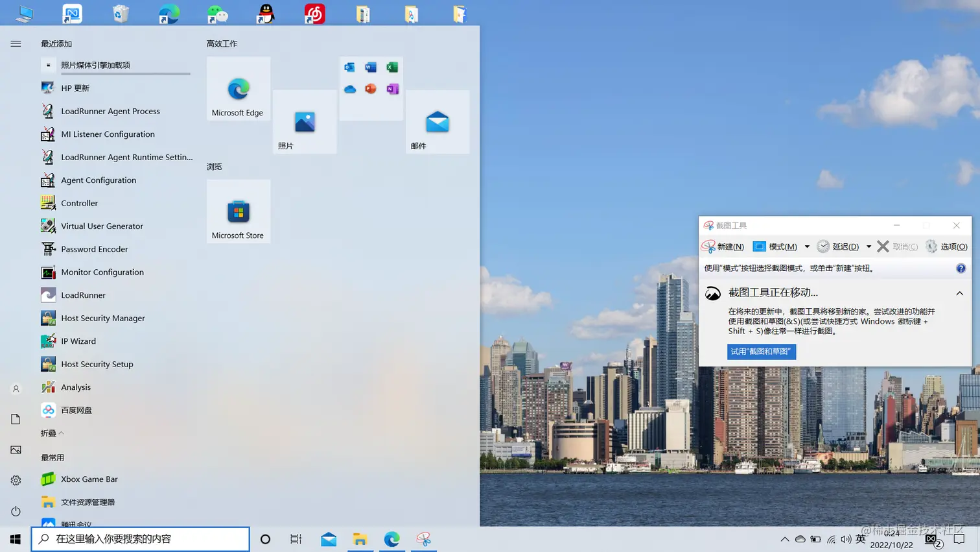Click the Snipping Tool taskbar icon

pyautogui.click(x=424, y=539)
